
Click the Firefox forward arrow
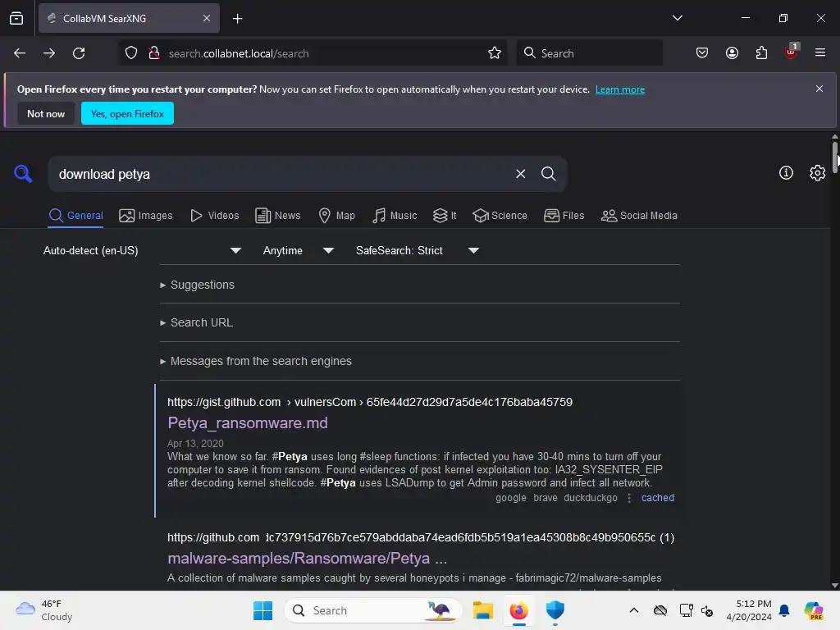pos(49,53)
